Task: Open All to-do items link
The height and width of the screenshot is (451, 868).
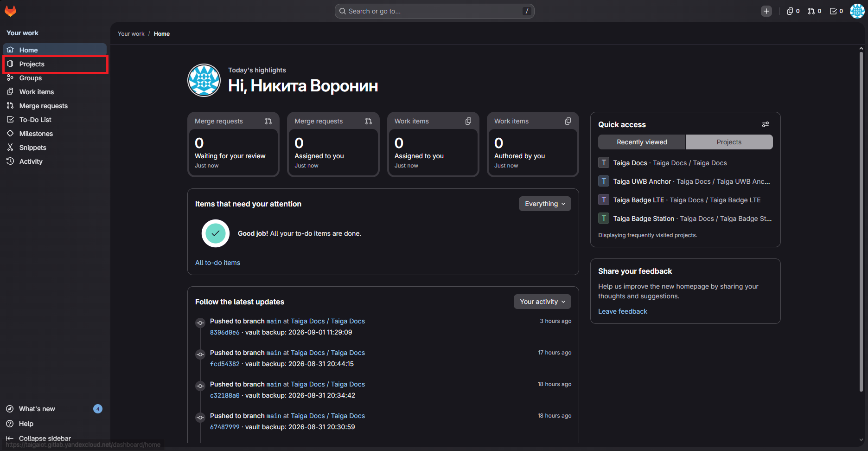Action: click(217, 263)
